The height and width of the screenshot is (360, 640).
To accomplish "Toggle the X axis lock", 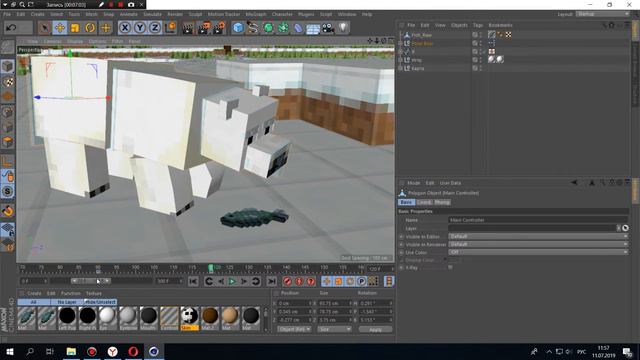I will (125, 28).
